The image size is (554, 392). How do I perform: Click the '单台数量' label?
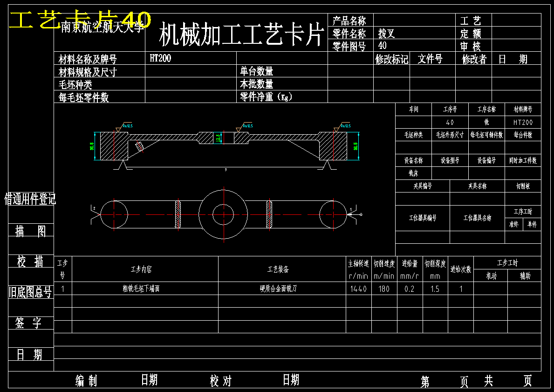(257, 71)
